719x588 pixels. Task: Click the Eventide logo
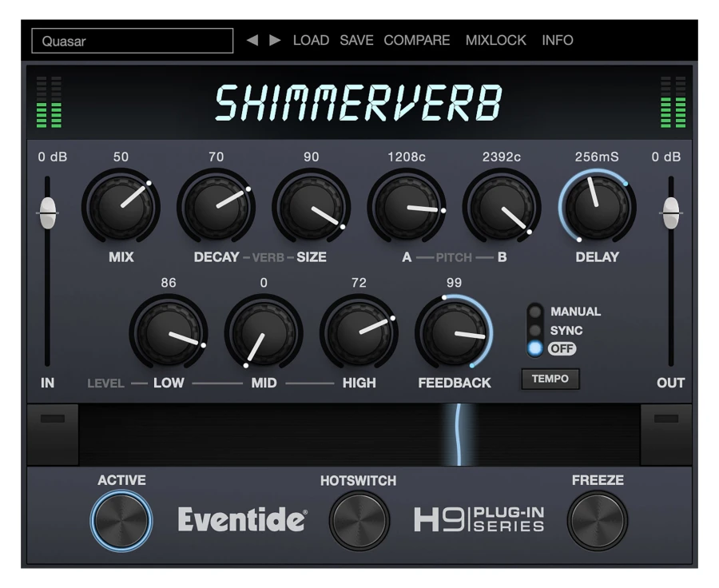pyautogui.click(x=242, y=519)
